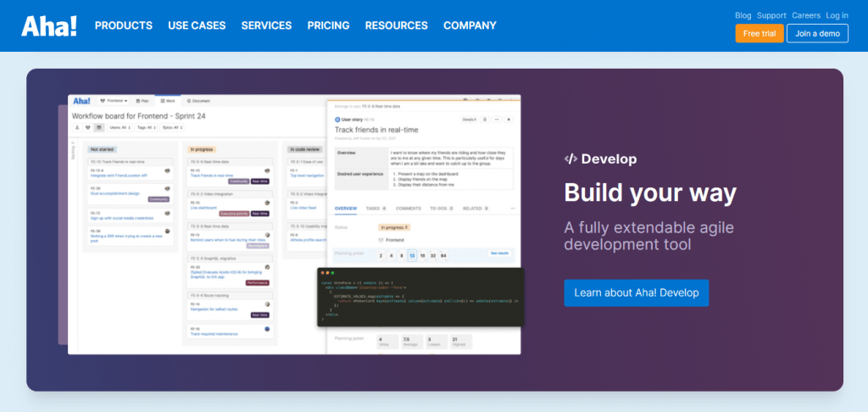Go to the PRICING page
868x412 pixels.
329,25
